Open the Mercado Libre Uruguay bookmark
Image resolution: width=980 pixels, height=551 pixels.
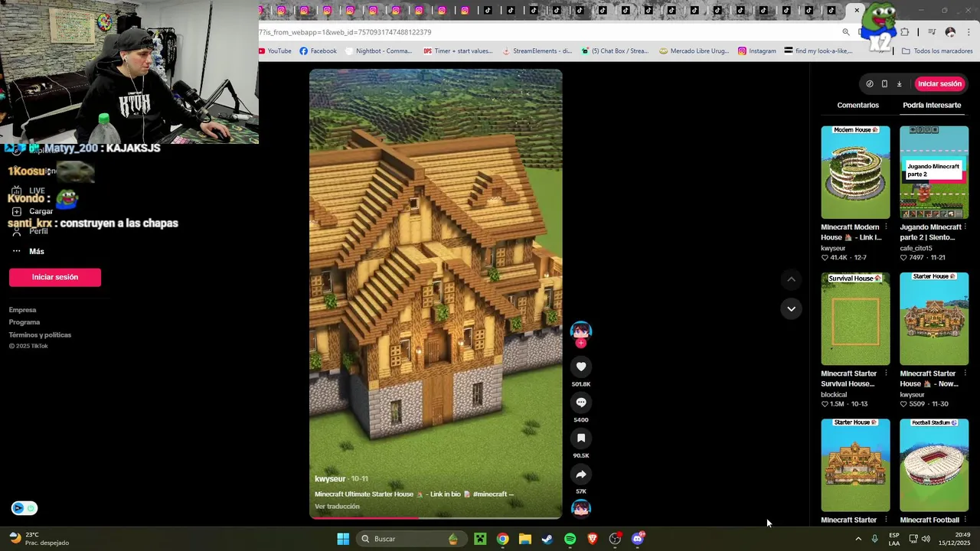click(694, 51)
